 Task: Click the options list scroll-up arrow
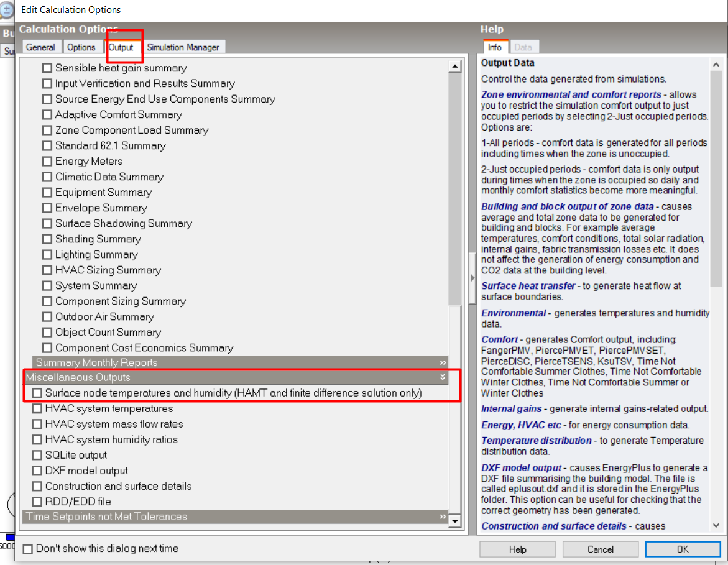point(455,67)
